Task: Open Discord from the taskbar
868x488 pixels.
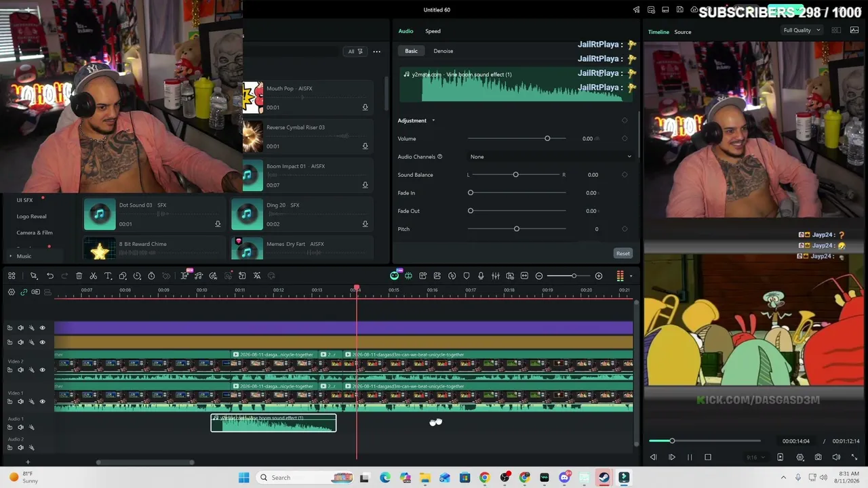Action: tap(564, 478)
